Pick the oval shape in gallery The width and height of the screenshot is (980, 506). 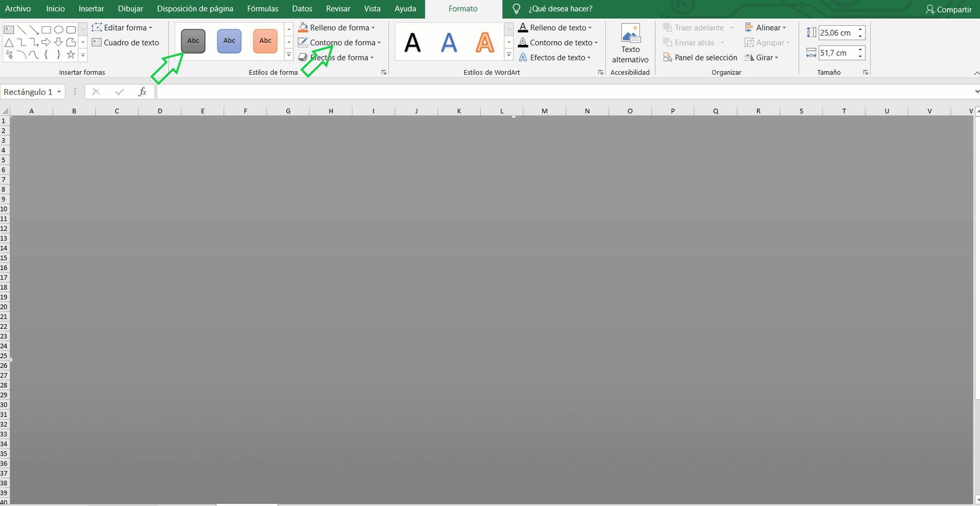(x=59, y=30)
